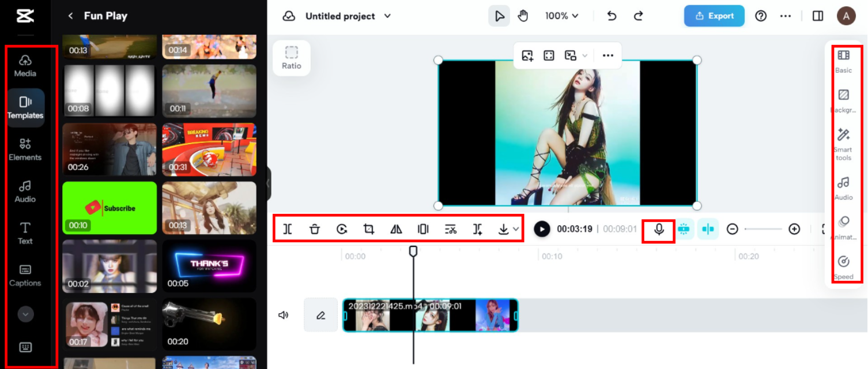Open the Animation tab

[843, 228]
